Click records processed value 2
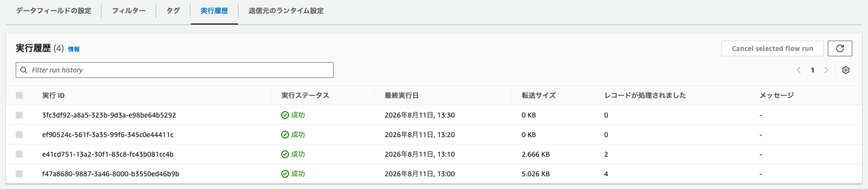868x189 pixels. pyautogui.click(x=606, y=154)
